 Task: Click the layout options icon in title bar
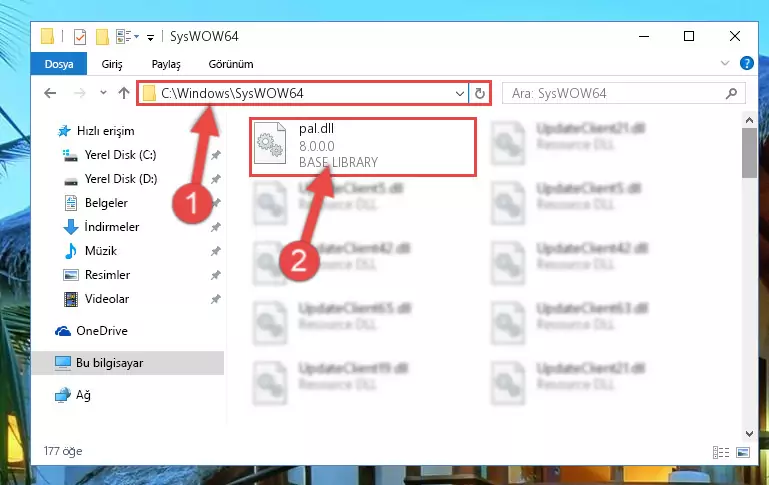point(127,37)
